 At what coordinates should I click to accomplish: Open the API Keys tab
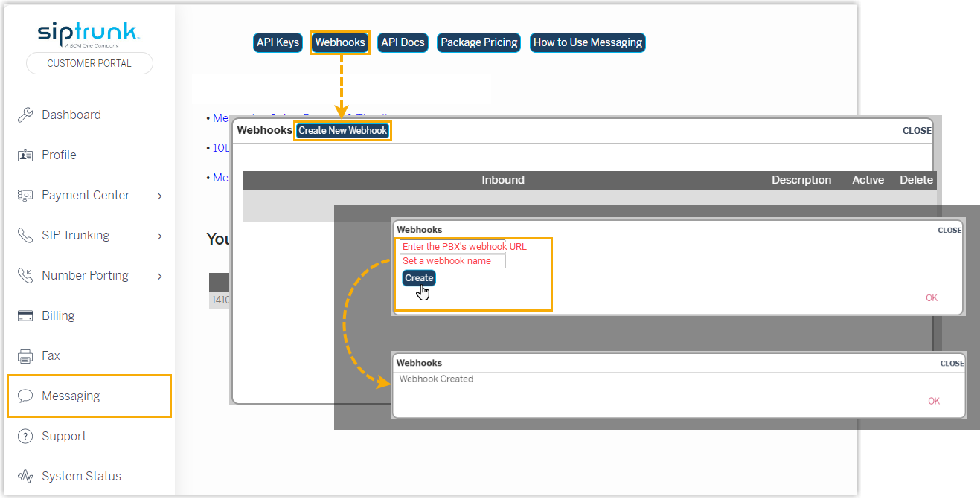tap(278, 42)
